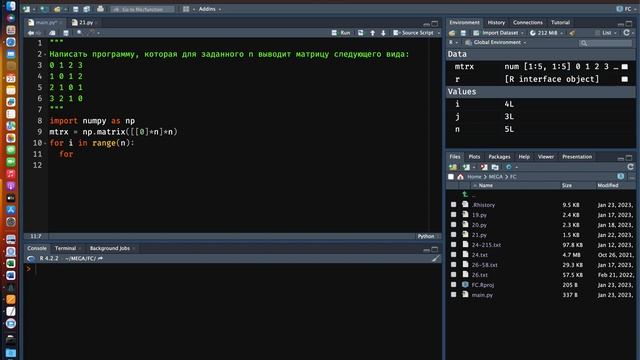Screen dimensions: 640x360
Task: Check the 24-215.txt file checkbox
Action: [453, 244]
